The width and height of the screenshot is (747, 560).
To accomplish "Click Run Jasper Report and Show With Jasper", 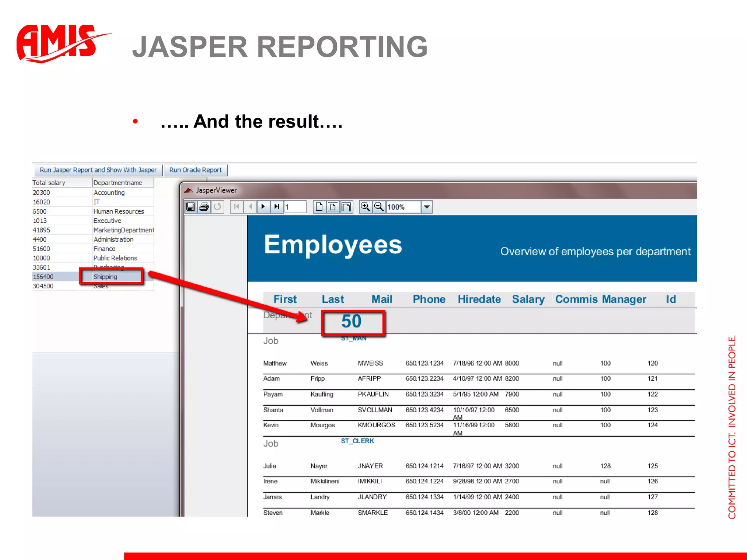I will coord(98,170).
